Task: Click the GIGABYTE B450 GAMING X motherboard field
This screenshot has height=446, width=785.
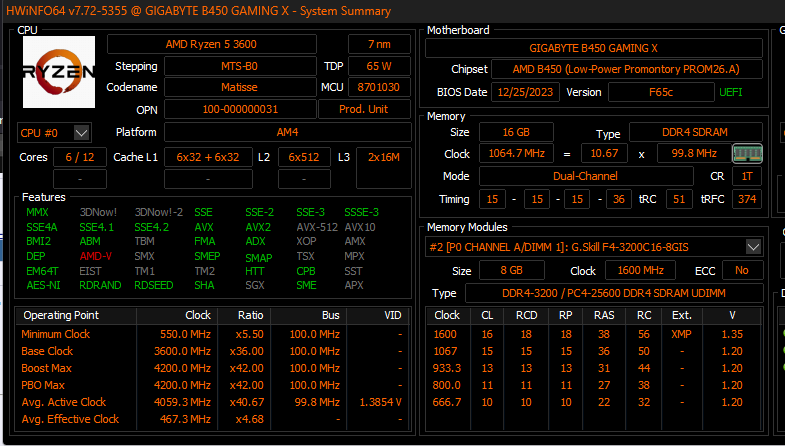Action: 593,48
